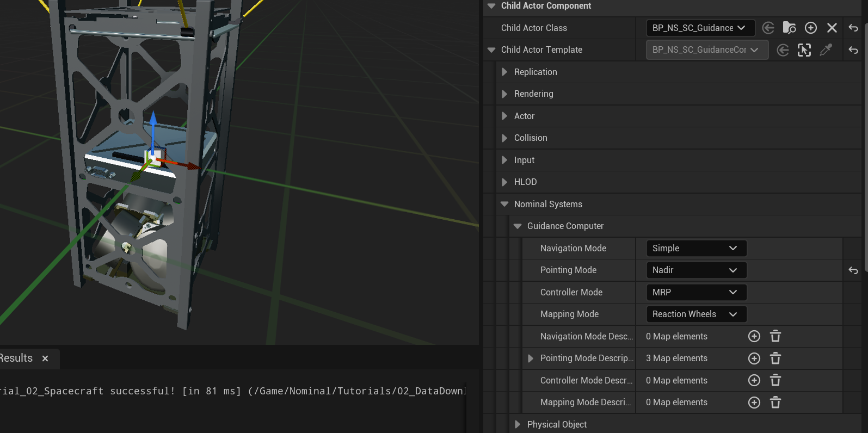The height and width of the screenshot is (433, 868).
Task: Switch to the Results tab
Action: pos(16,358)
